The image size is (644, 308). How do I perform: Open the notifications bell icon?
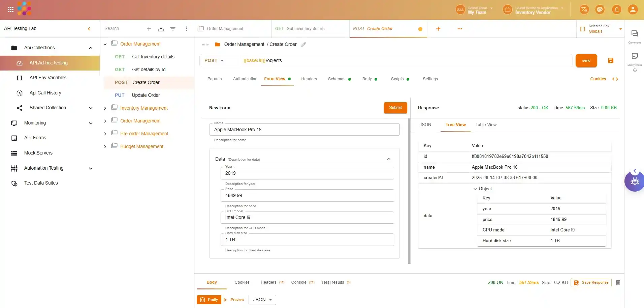point(616,10)
